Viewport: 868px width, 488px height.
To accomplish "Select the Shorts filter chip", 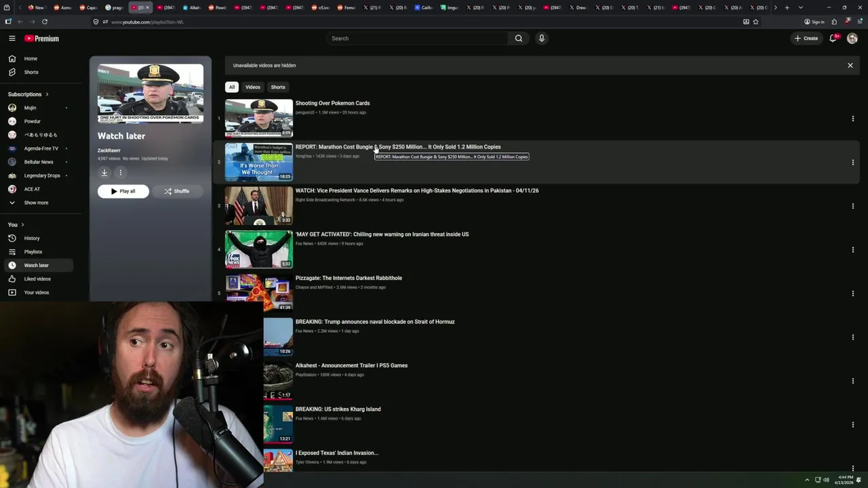I will 278,87.
